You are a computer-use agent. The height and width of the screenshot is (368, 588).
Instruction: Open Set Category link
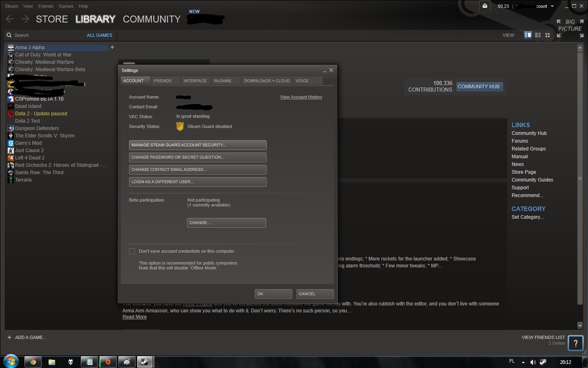[528, 217]
